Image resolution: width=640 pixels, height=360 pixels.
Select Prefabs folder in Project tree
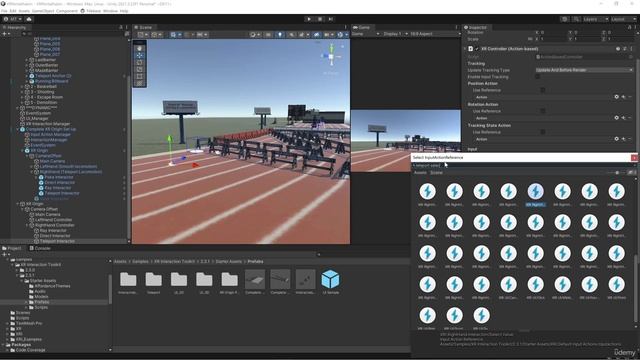tap(42, 302)
